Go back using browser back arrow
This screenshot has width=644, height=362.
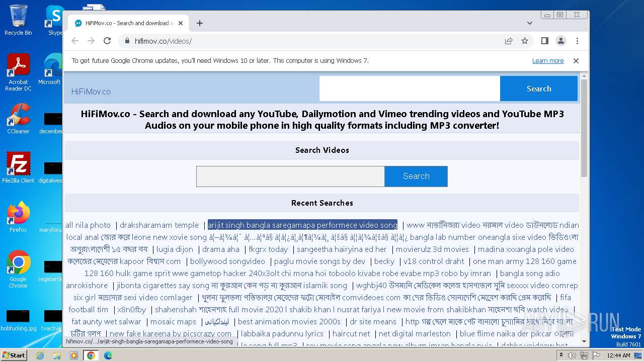(x=75, y=41)
